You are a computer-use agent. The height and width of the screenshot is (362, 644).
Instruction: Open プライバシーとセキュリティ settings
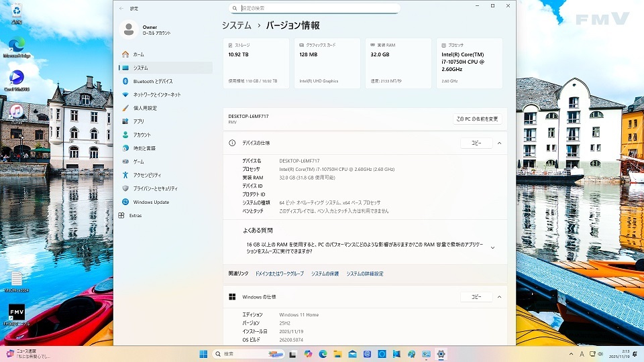coord(155,188)
